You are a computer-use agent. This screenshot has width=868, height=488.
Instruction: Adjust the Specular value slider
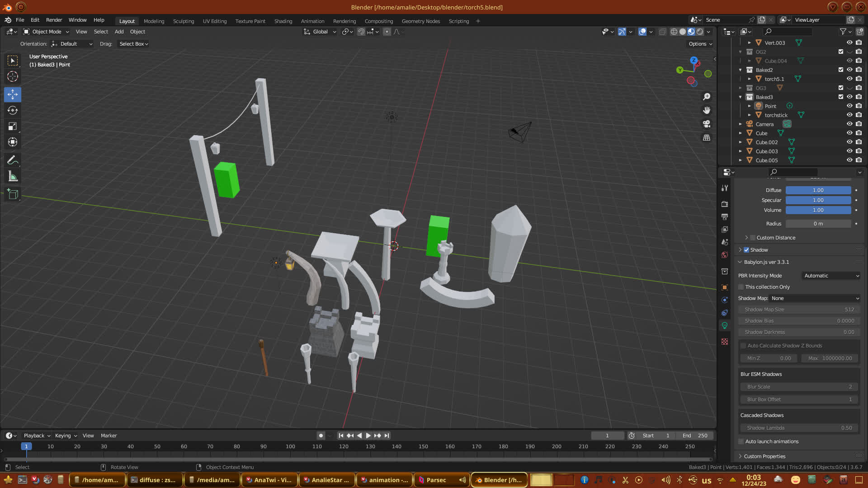pos(818,200)
